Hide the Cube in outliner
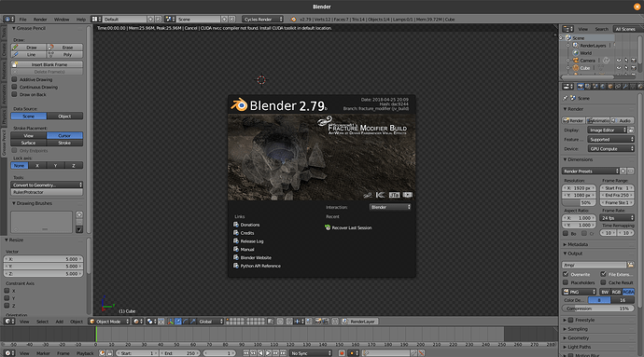 pyautogui.click(x=619, y=68)
